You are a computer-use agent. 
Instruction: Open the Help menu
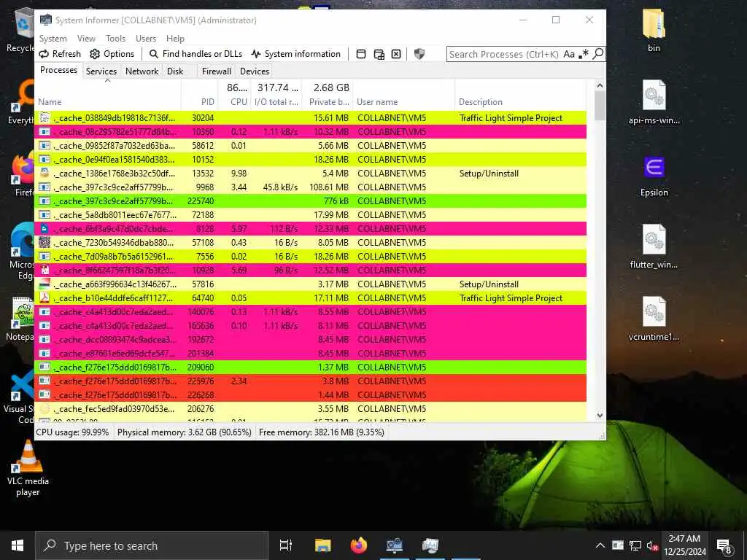point(175,39)
